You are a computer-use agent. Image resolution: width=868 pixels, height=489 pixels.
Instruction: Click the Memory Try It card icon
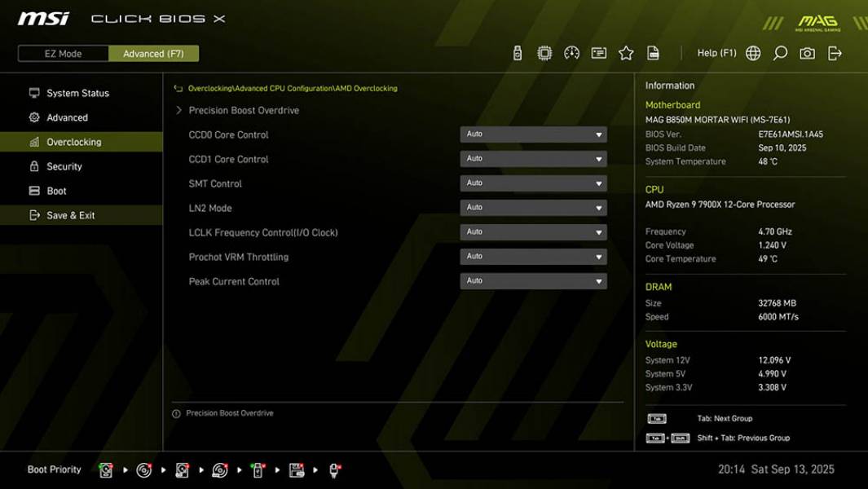pos(598,52)
